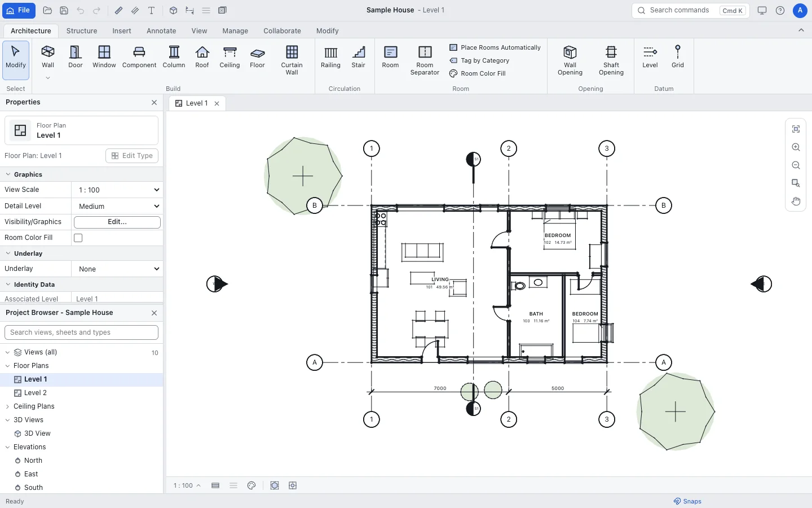Click the Edit Type button
This screenshot has height=508, width=812.
pyautogui.click(x=132, y=156)
